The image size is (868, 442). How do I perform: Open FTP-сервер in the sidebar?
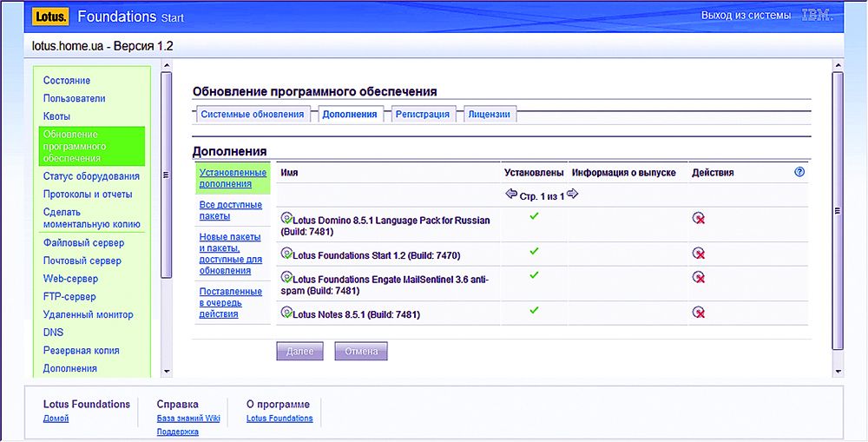tap(69, 296)
